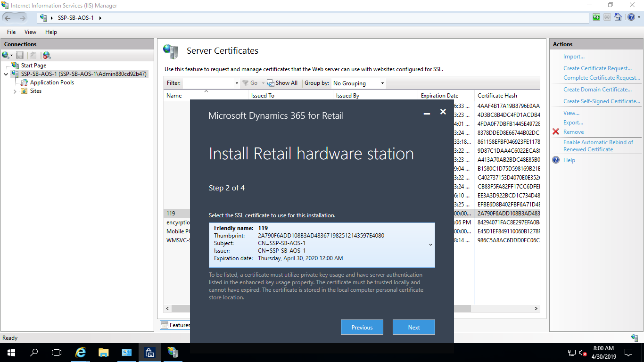Click Complete Certificate Request... link

pos(602,78)
